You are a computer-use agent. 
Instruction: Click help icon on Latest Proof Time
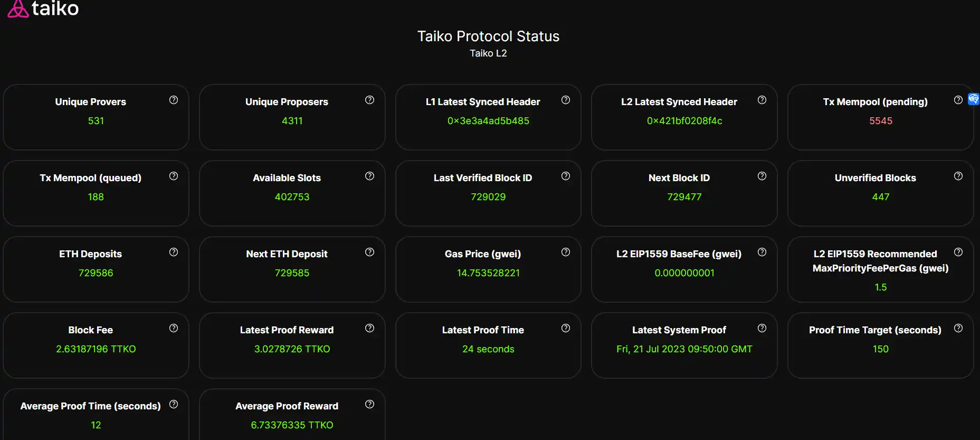pyautogui.click(x=566, y=328)
